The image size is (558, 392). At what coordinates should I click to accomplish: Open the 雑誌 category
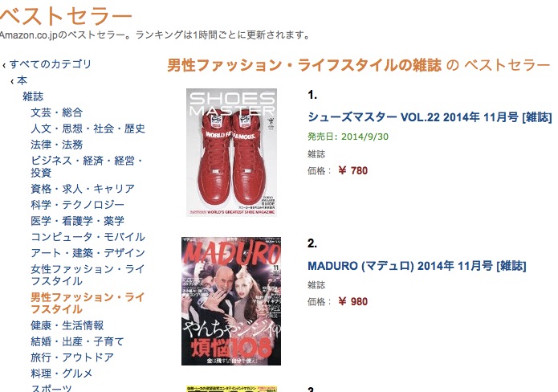coord(33,96)
